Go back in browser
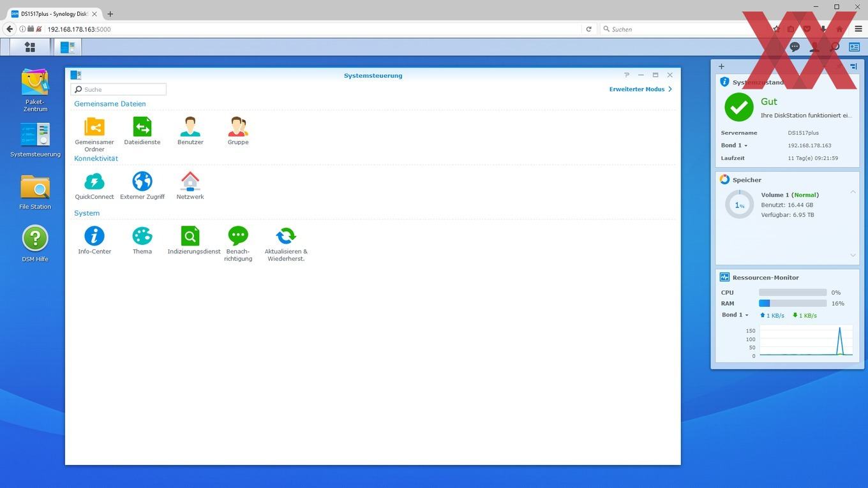Viewport: 868px width, 488px height. click(x=9, y=29)
